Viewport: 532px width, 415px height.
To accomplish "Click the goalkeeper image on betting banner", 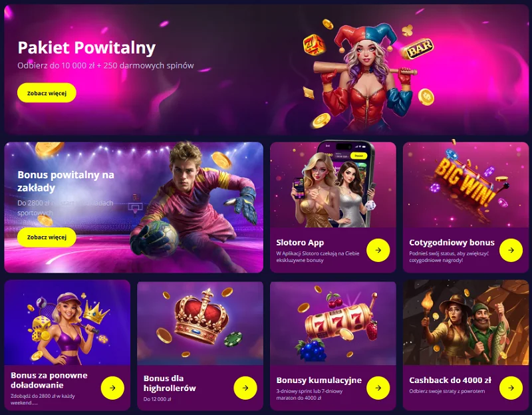I will (x=194, y=207).
